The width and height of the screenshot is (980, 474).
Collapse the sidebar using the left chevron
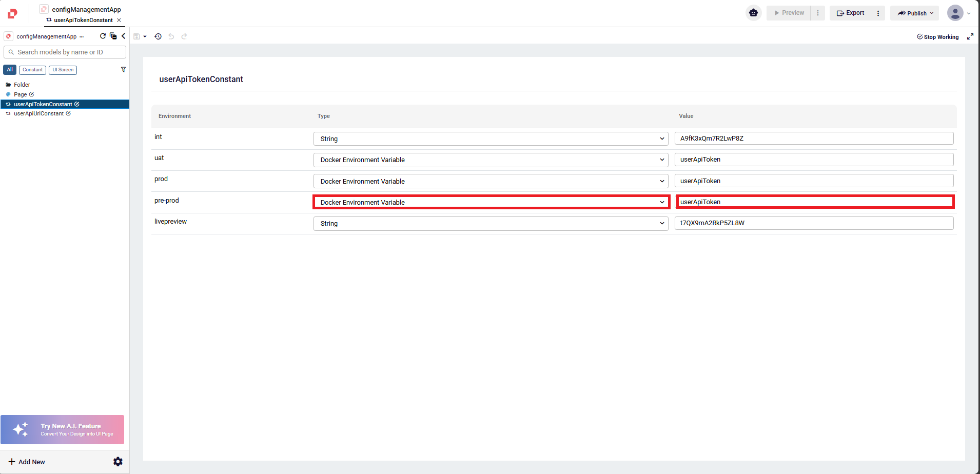click(x=123, y=36)
